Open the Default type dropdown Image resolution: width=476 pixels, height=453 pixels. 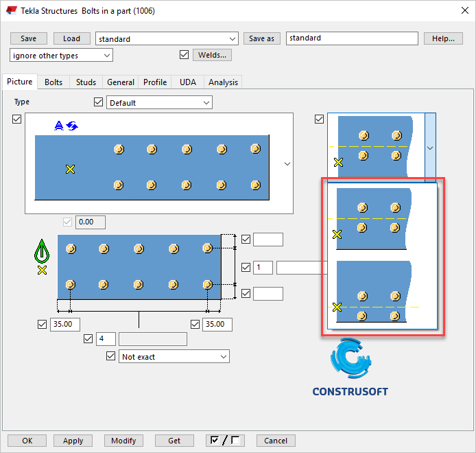[206, 103]
